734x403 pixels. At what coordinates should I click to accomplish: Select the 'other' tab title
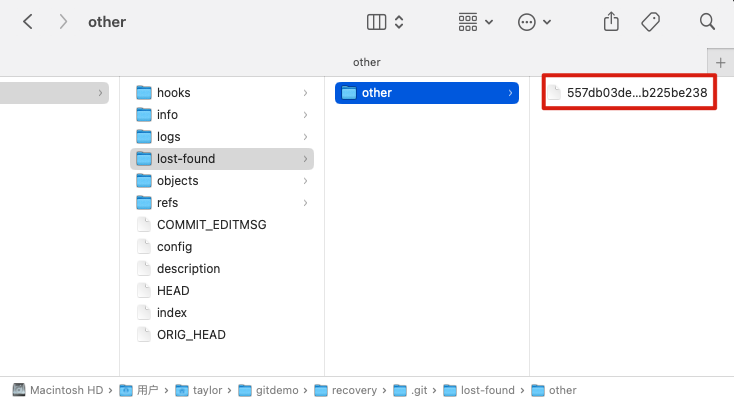pyautogui.click(x=367, y=62)
